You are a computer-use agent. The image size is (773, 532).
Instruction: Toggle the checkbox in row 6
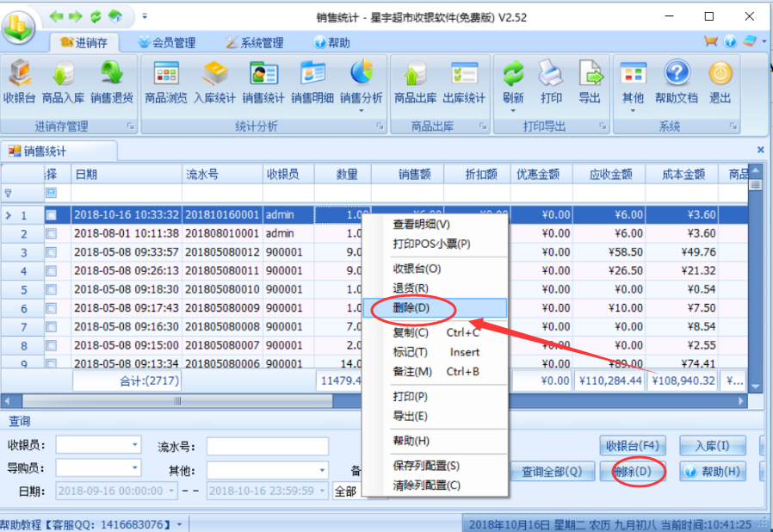pos(51,308)
